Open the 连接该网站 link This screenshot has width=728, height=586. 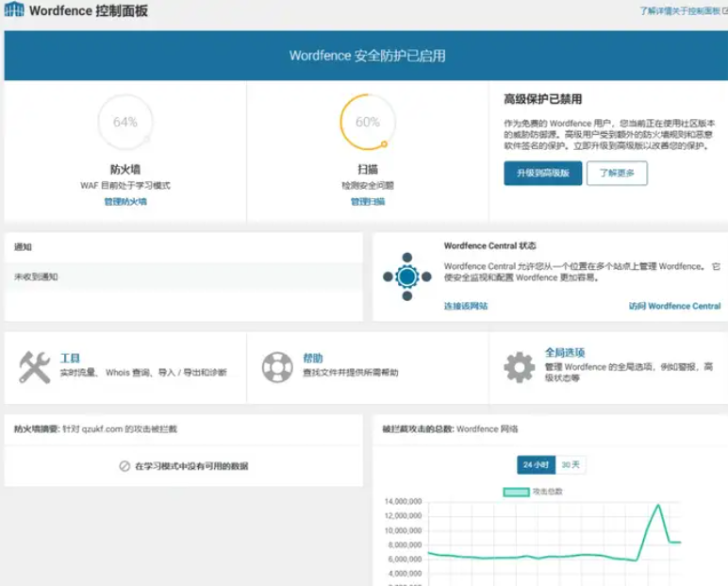466,306
